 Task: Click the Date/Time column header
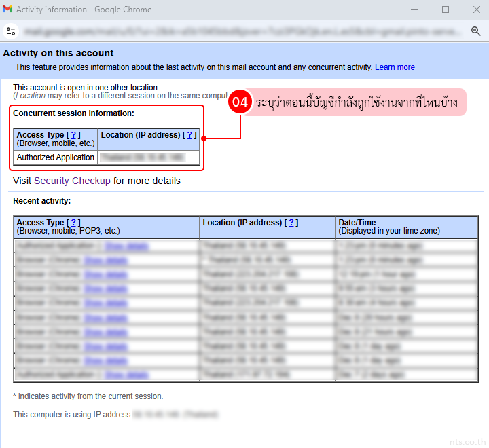407,227
